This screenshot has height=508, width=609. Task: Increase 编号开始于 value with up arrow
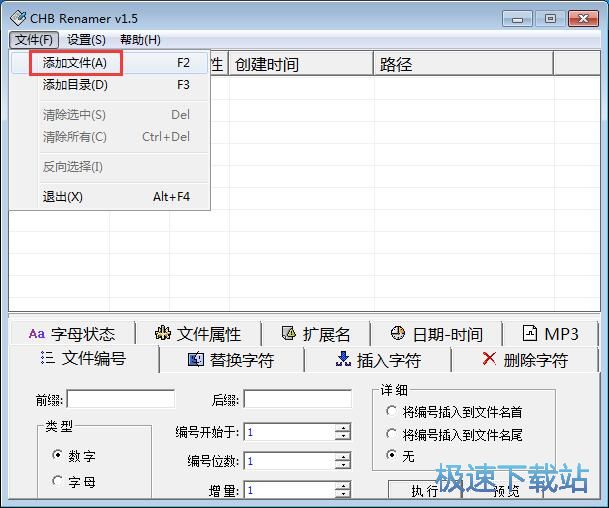(343, 427)
